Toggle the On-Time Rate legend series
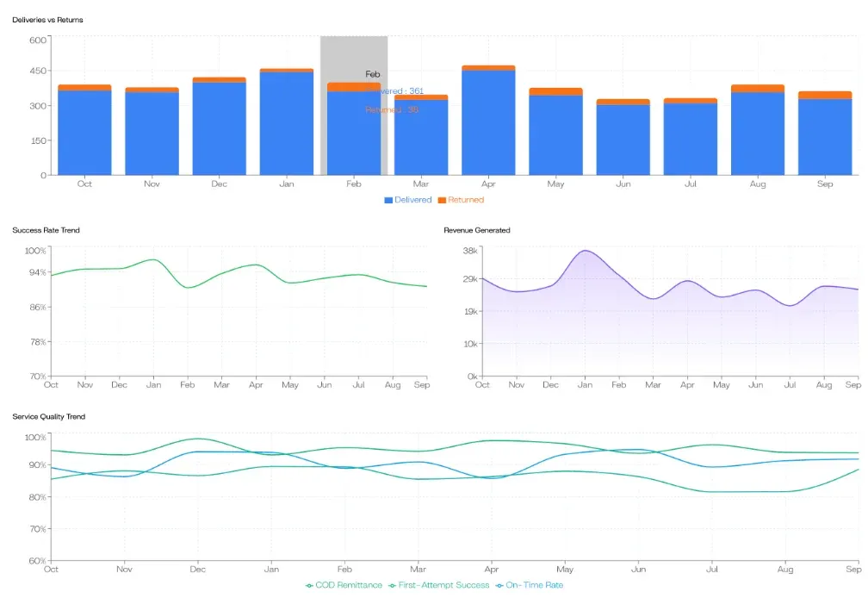Image resolution: width=868 pixels, height=598 pixels. click(x=530, y=585)
